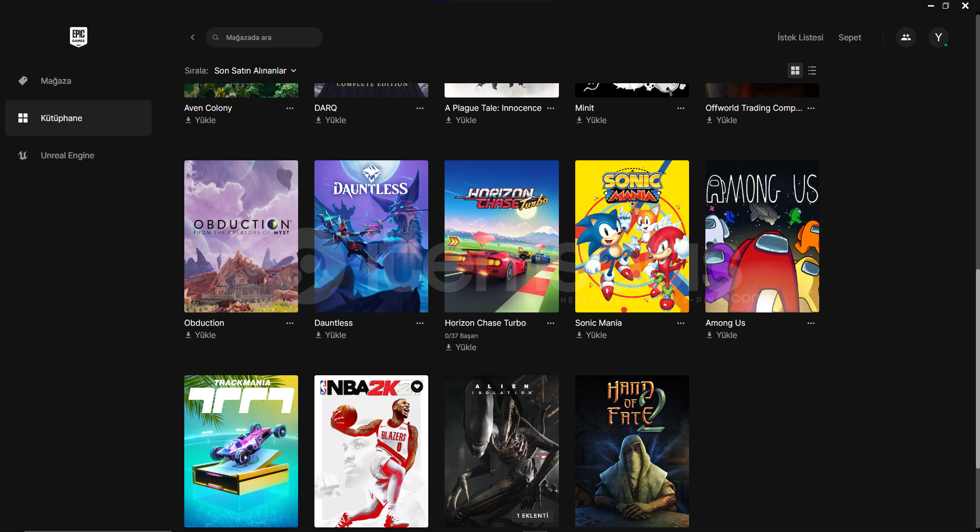The image size is (980, 532).
Task: Click Yükle under DARQ
Action: [331, 120]
